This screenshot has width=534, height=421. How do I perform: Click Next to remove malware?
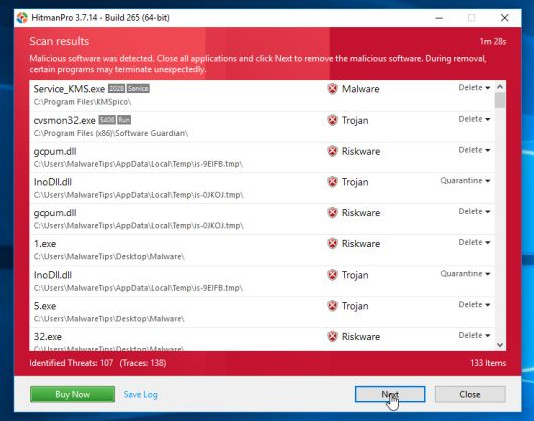(390, 394)
